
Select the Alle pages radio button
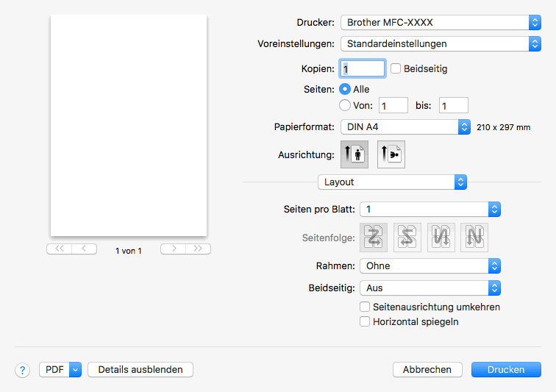pos(345,89)
